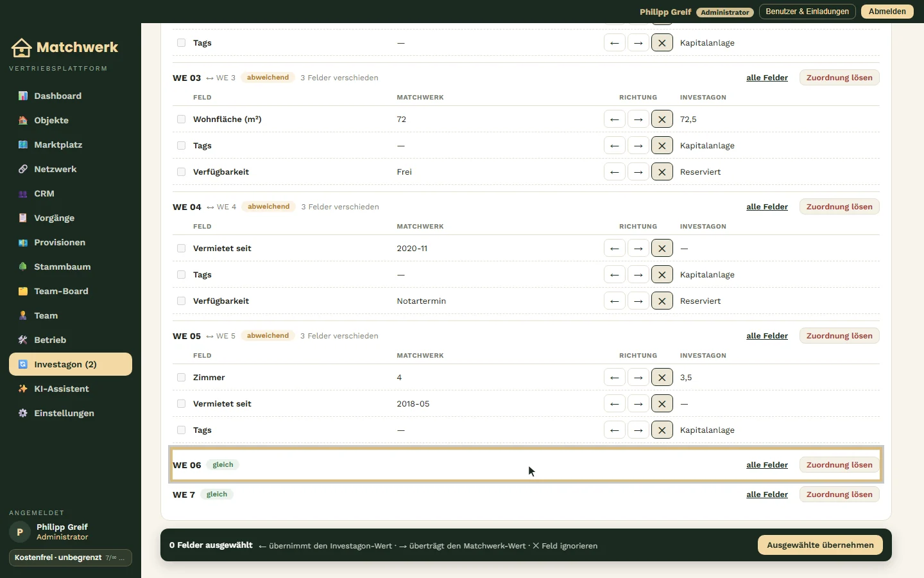Click the Provisionen money icon

[x=23, y=242]
